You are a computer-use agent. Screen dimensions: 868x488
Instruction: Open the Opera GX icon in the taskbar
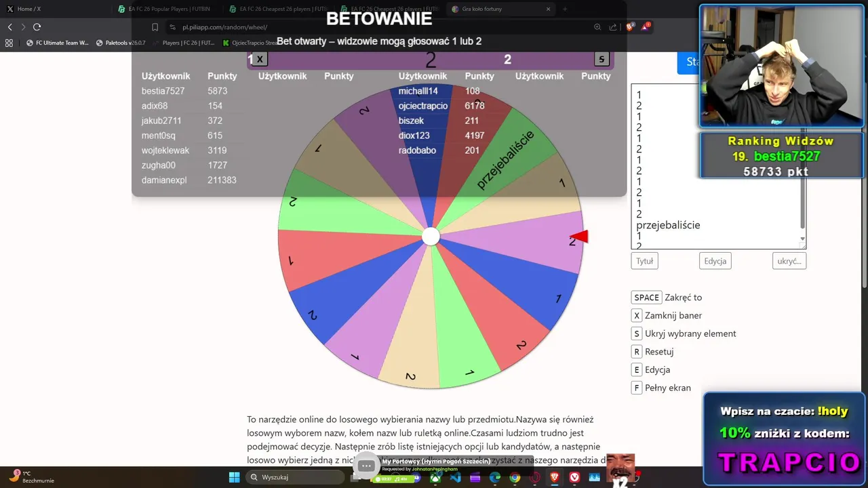(535, 478)
